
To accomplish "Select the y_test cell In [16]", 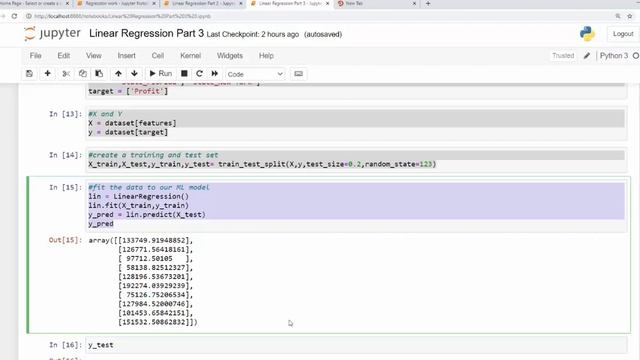I will 355,345.
